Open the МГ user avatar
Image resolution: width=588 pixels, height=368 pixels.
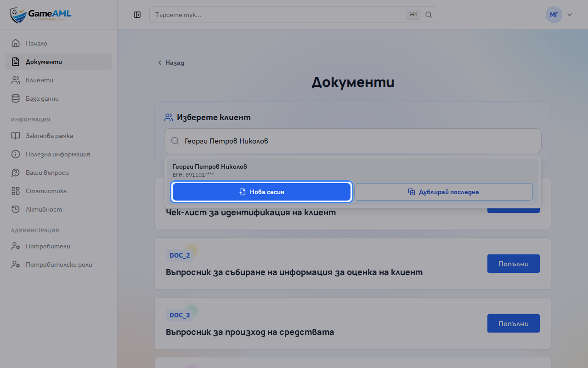[554, 15]
